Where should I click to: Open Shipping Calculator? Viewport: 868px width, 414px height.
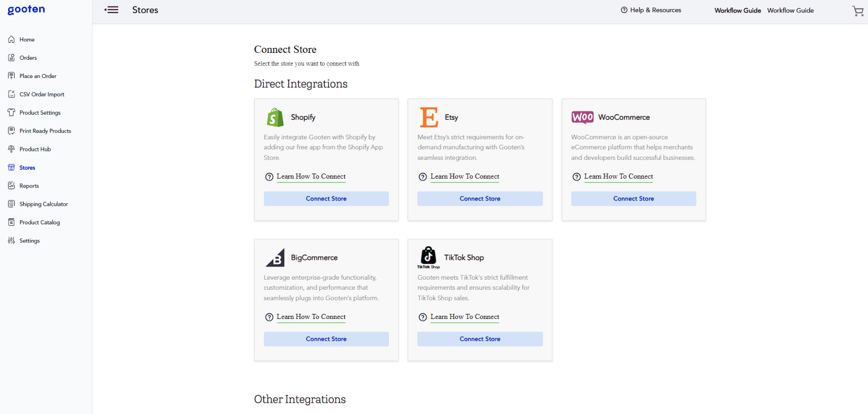coord(44,204)
